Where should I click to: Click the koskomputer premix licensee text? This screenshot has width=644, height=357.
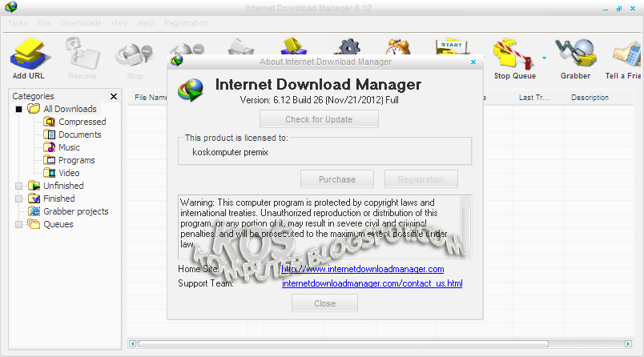click(x=230, y=152)
